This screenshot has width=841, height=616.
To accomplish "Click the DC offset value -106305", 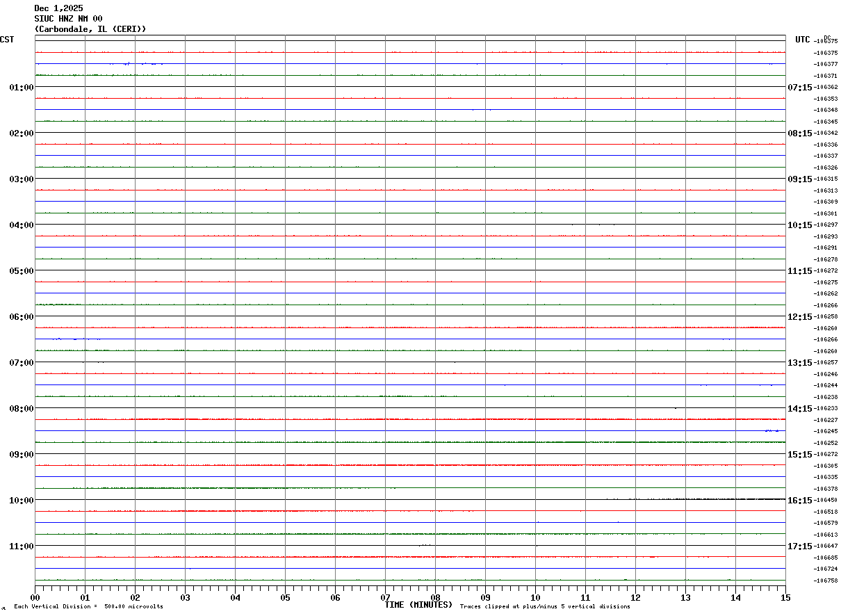I will tap(826, 466).
